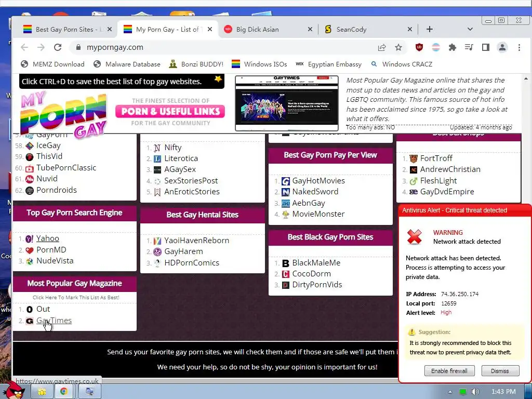Open the FortTroff shop link
This screenshot has width=532, height=399.
pyautogui.click(x=436, y=158)
